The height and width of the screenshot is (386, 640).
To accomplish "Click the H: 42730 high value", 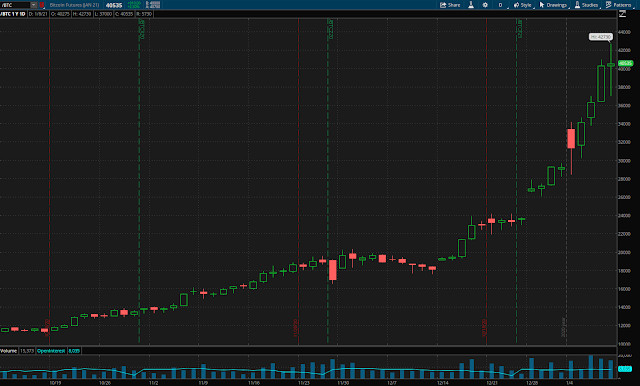I will tap(82, 14).
